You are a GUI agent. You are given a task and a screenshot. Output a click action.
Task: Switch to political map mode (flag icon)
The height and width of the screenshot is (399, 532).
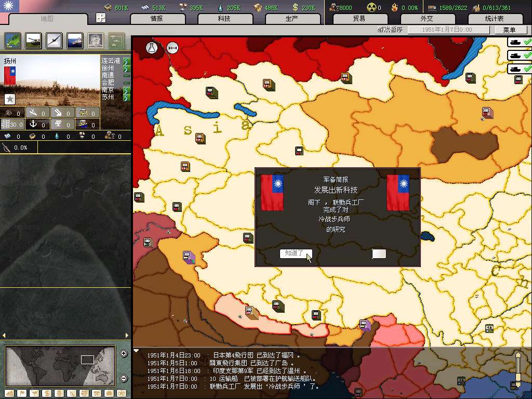[x=22, y=394]
